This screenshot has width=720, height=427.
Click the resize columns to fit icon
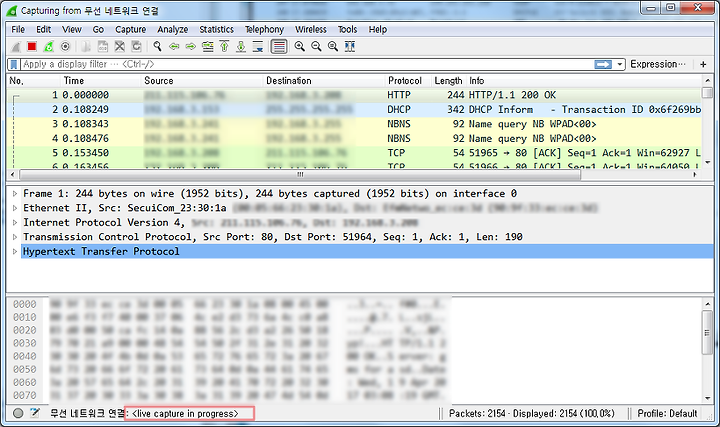(350, 46)
